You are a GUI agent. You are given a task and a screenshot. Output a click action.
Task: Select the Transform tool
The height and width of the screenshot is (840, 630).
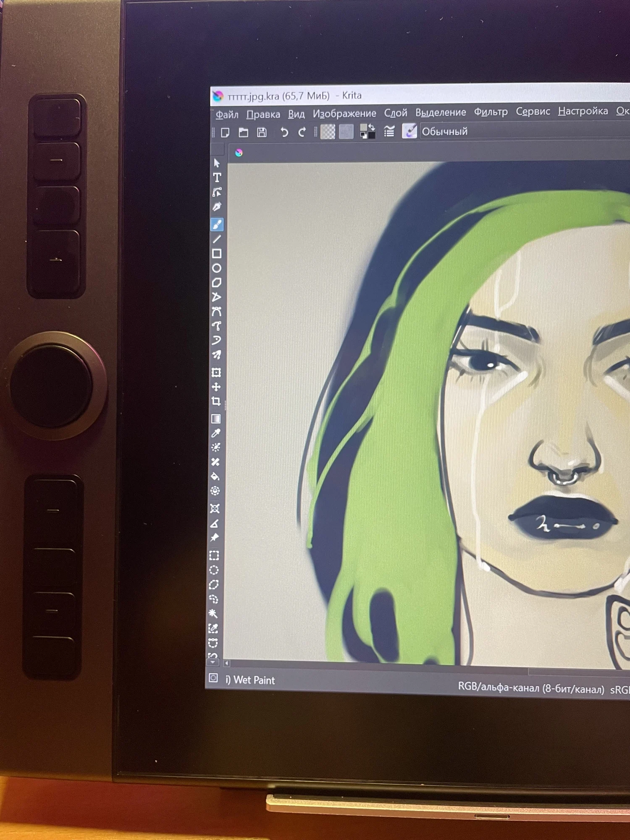(x=216, y=373)
